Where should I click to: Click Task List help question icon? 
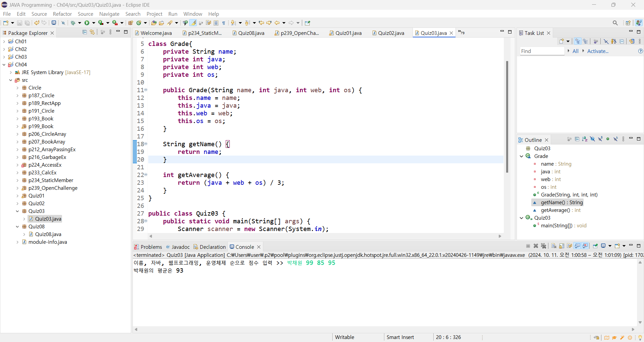point(641,51)
